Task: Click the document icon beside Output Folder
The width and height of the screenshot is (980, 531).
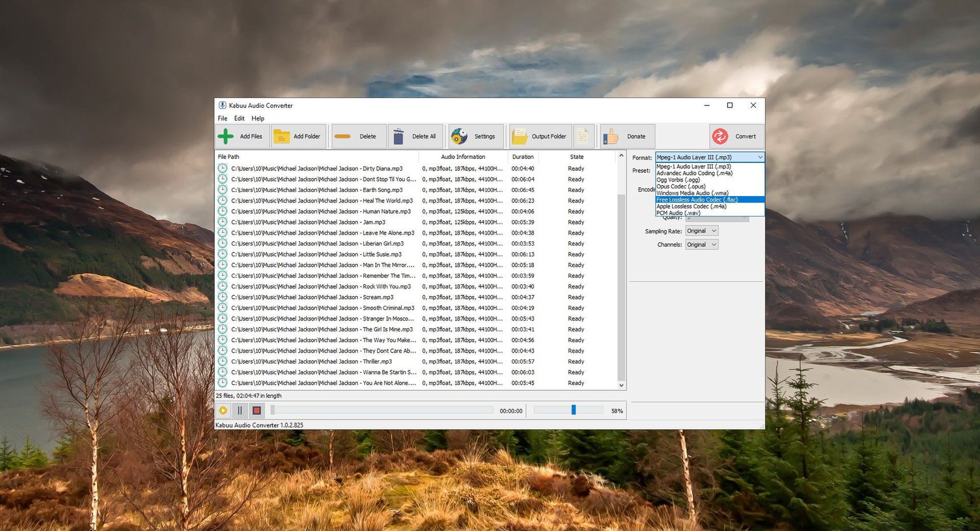Action: point(583,136)
